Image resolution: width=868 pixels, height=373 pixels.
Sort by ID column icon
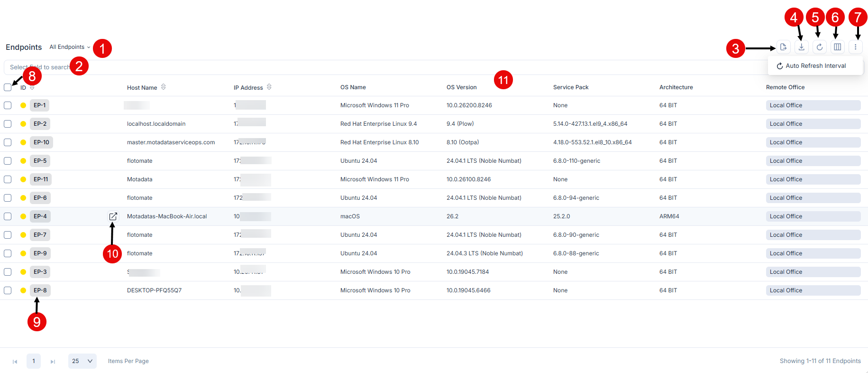pyautogui.click(x=32, y=87)
